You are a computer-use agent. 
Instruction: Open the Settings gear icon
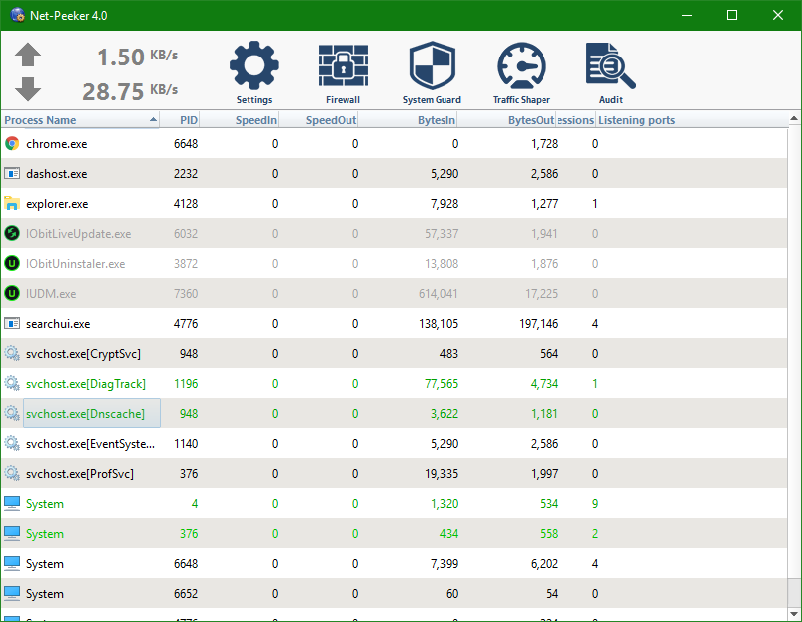click(254, 68)
